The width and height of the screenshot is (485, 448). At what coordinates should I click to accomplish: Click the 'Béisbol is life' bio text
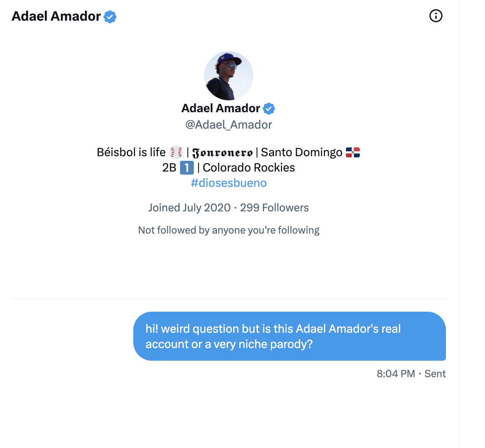pyautogui.click(x=131, y=152)
